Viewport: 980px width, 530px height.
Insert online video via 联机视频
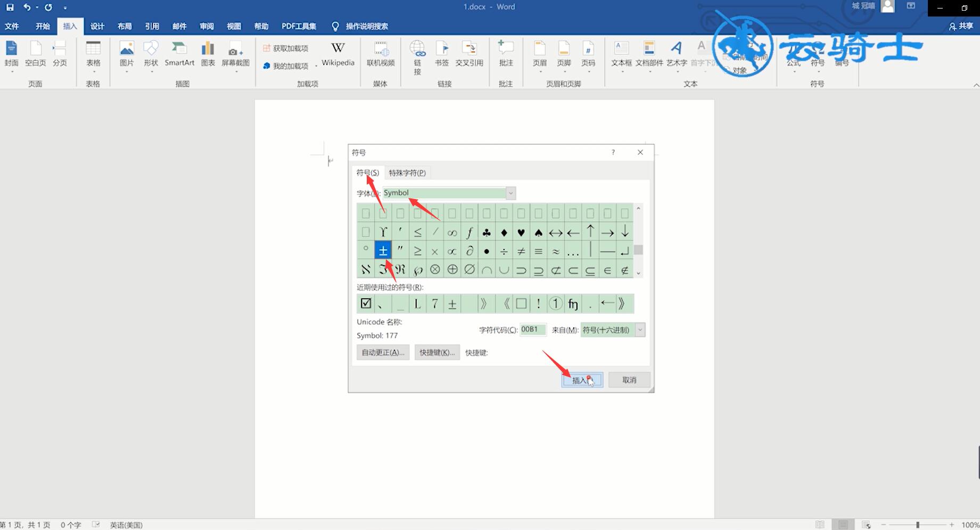pyautogui.click(x=381, y=54)
